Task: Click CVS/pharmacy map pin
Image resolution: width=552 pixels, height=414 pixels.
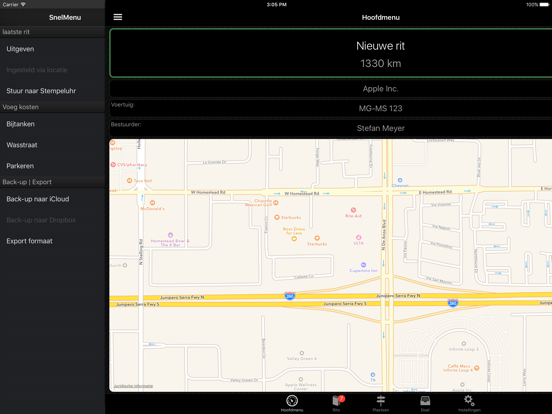Action: click(113, 164)
